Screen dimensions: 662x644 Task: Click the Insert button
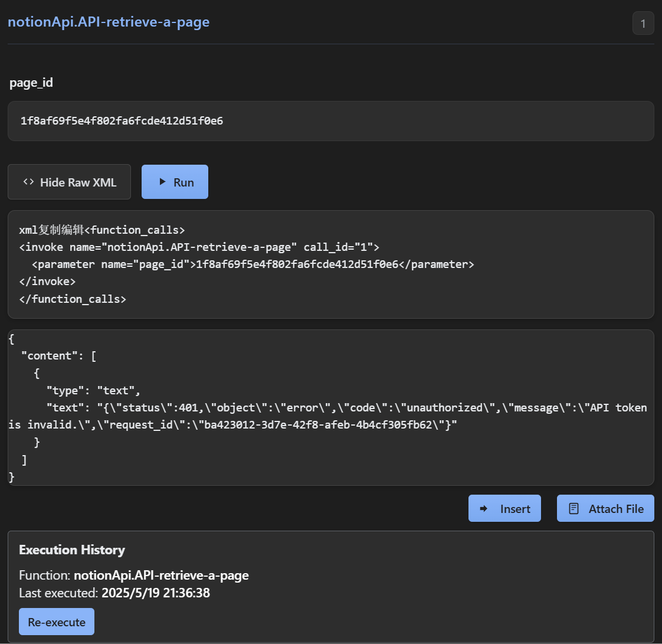point(504,508)
